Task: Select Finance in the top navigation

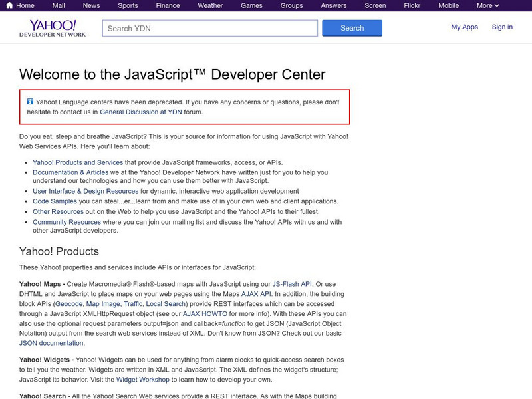Action: tap(168, 5)
